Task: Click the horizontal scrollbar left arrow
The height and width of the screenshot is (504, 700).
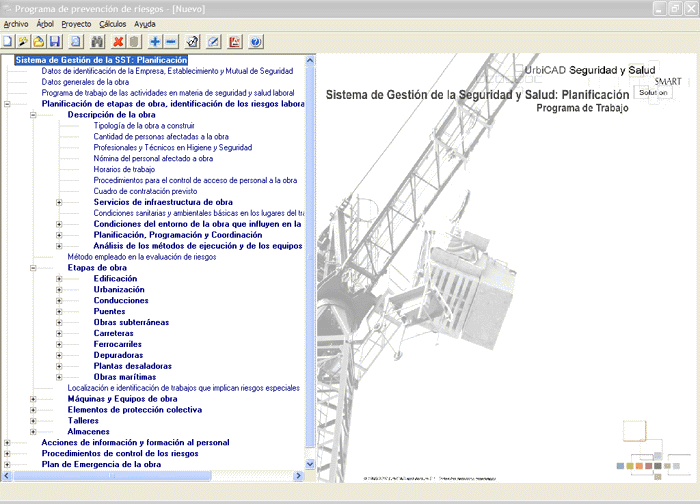Action: [6, 476]
